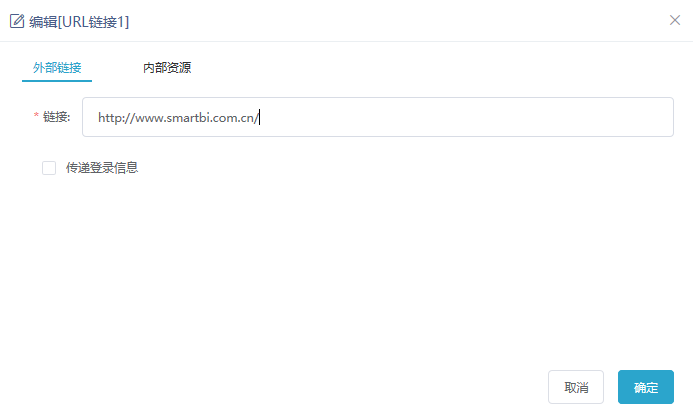Place the cursor at the end of the URL
The image size is (693, 420).
pyautogui.click(x=259, y=118)
